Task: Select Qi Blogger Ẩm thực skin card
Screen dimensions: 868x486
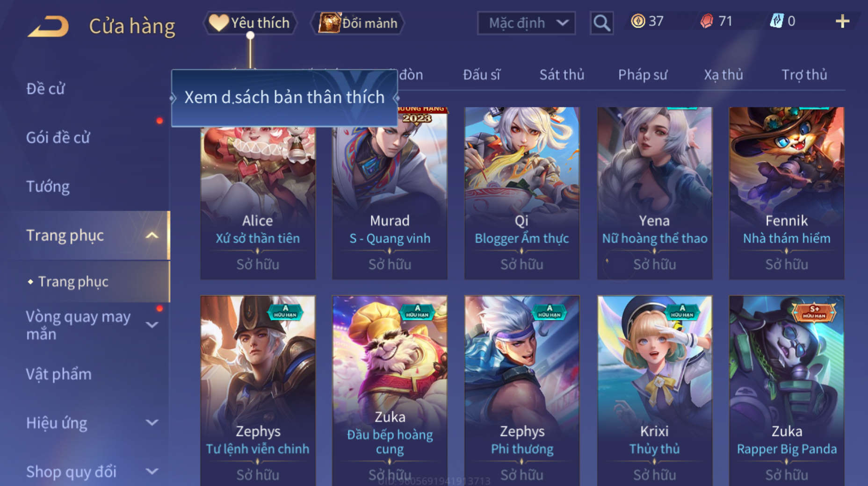Action: (x=522, y=193)
